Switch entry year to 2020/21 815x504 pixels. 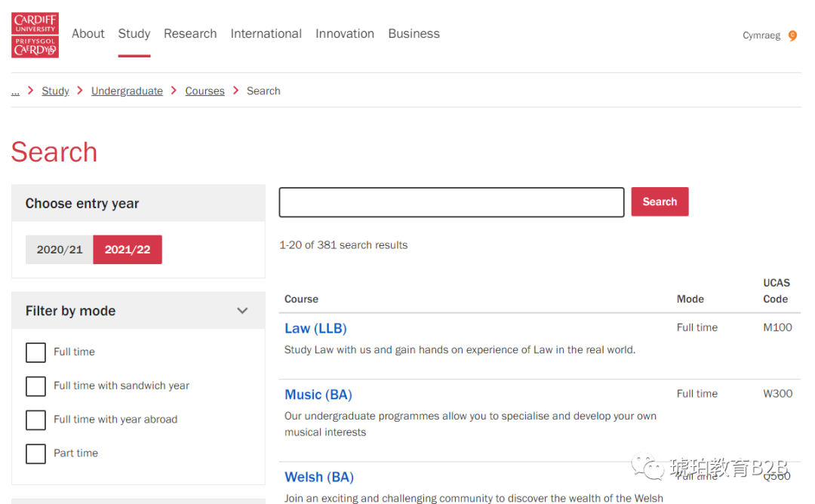pos(60,250)
